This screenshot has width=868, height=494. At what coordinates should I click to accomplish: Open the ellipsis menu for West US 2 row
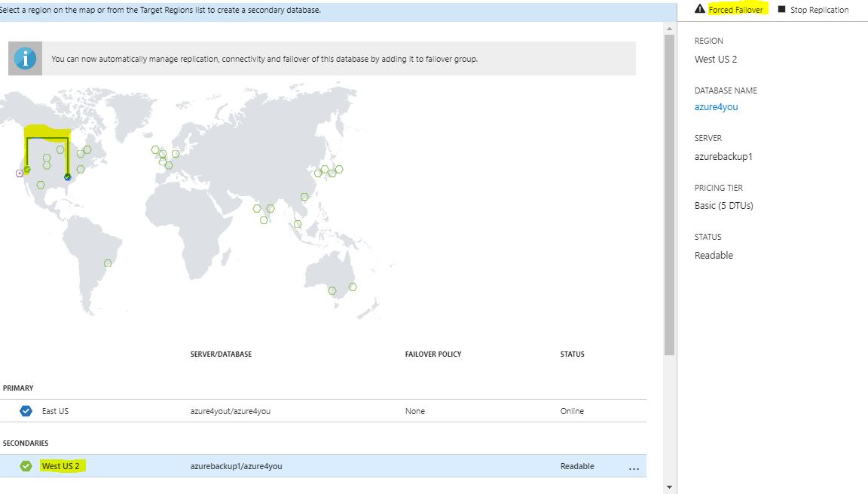[x=634, y=468]
